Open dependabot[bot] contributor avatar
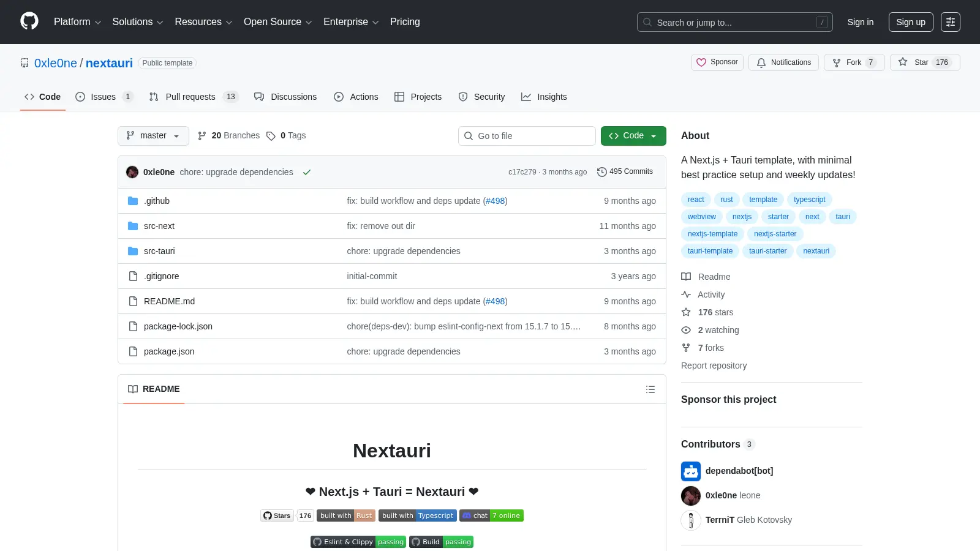 (x=691, y=471)
